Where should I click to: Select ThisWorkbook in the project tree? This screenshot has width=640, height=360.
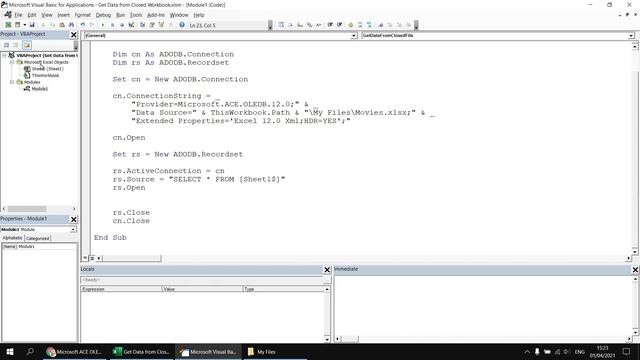45,76
